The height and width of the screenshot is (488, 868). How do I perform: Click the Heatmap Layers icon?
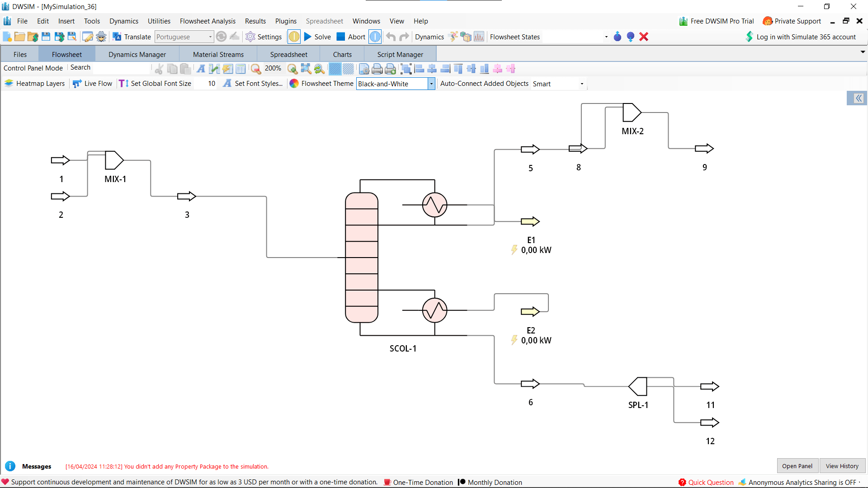tap(9, 84)
